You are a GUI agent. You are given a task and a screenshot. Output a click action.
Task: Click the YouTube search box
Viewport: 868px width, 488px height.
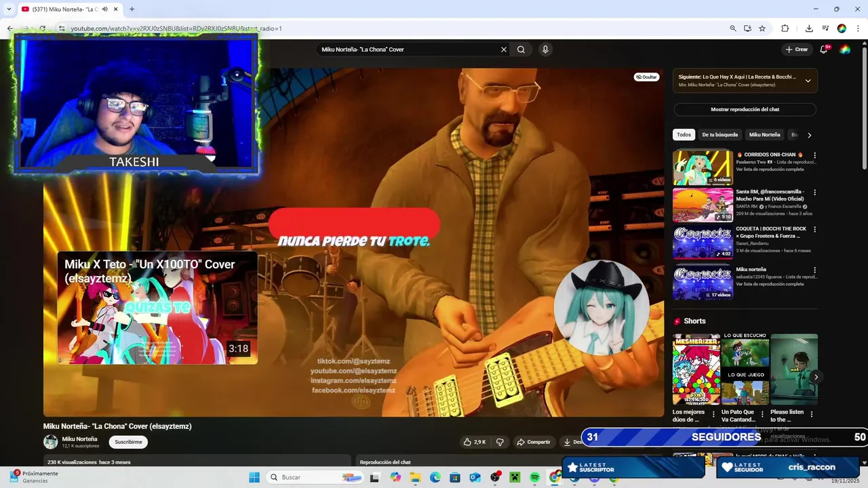(x=407, y=49)
